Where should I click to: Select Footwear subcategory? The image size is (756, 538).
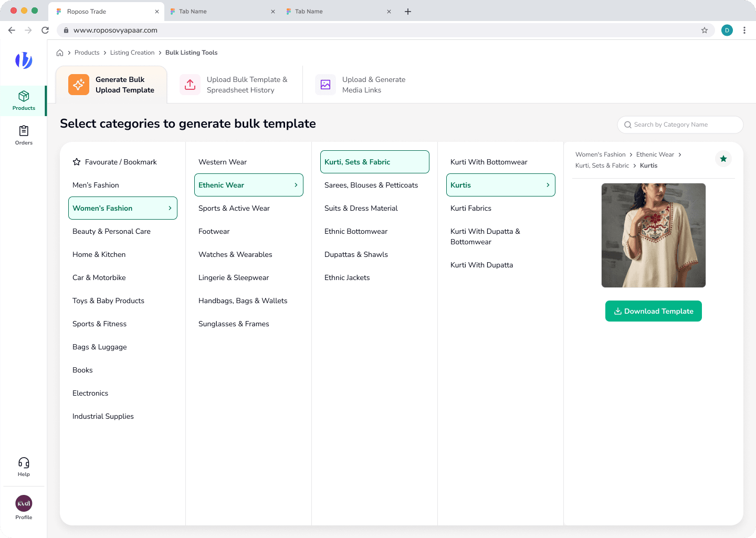point(249,231)
